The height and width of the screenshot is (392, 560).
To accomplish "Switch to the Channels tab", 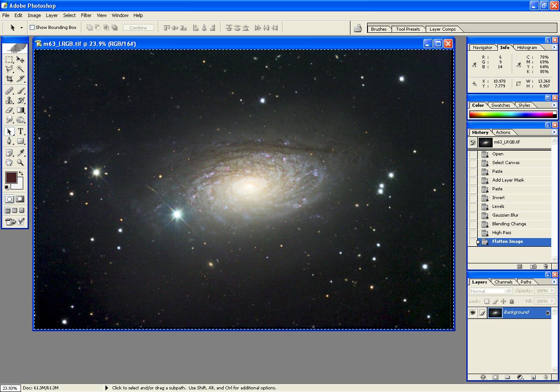I will click(504, 282).
